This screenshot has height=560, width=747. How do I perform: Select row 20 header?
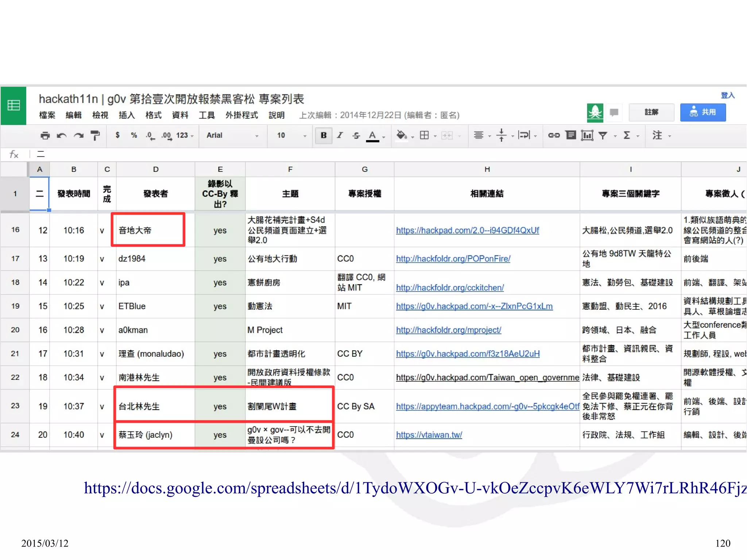point(15,330)
